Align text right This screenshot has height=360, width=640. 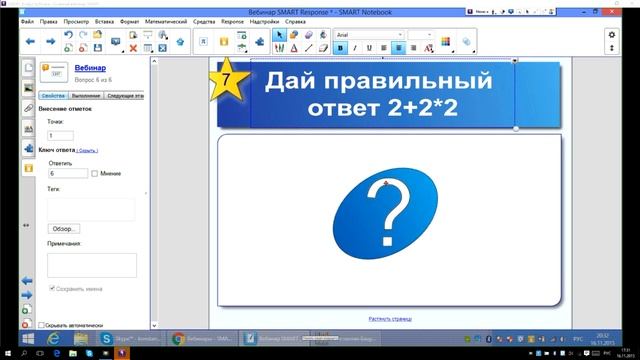413,48
